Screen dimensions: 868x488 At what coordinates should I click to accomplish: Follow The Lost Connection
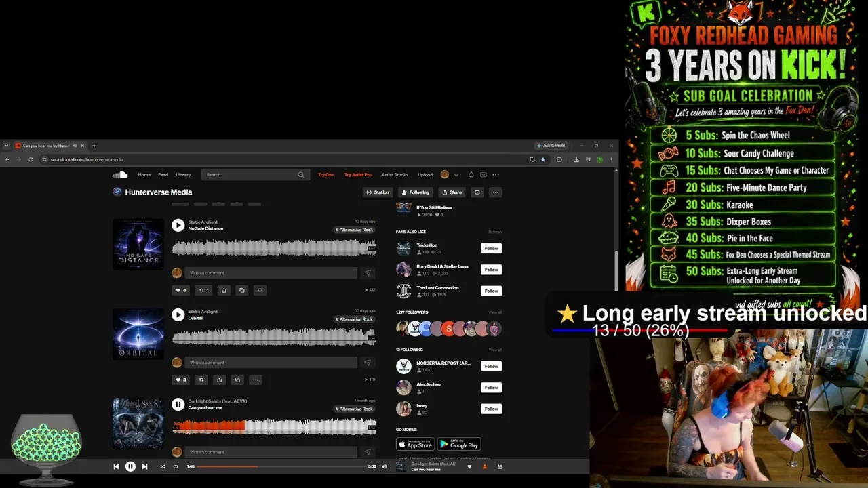tap(491, 291)
